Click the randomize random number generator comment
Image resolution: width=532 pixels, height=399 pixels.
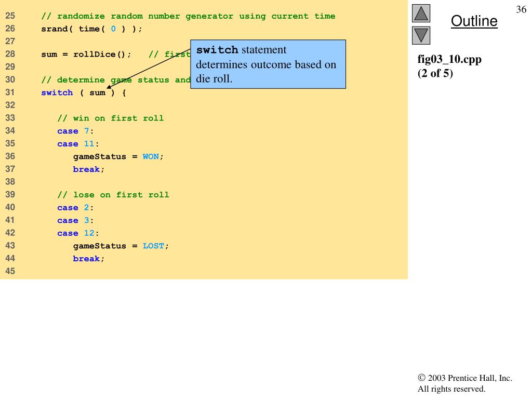click(x=188, y=16)
